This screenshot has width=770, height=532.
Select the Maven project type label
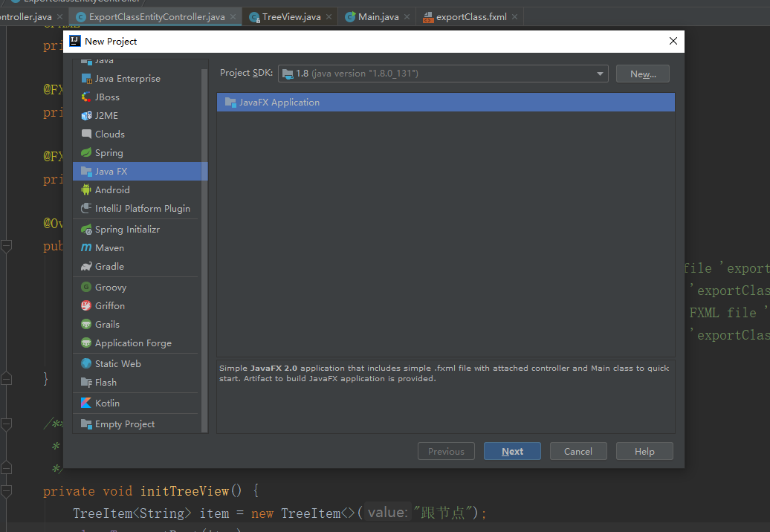109,248
